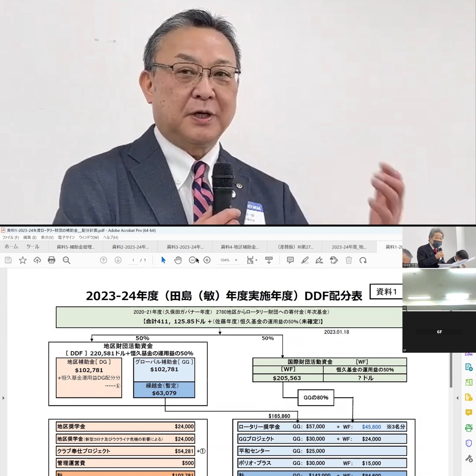Open the scrolling read mode keyboard icon
Viewport: 476px width, 476px height.
pyautogui.click(x=269, y=260)
